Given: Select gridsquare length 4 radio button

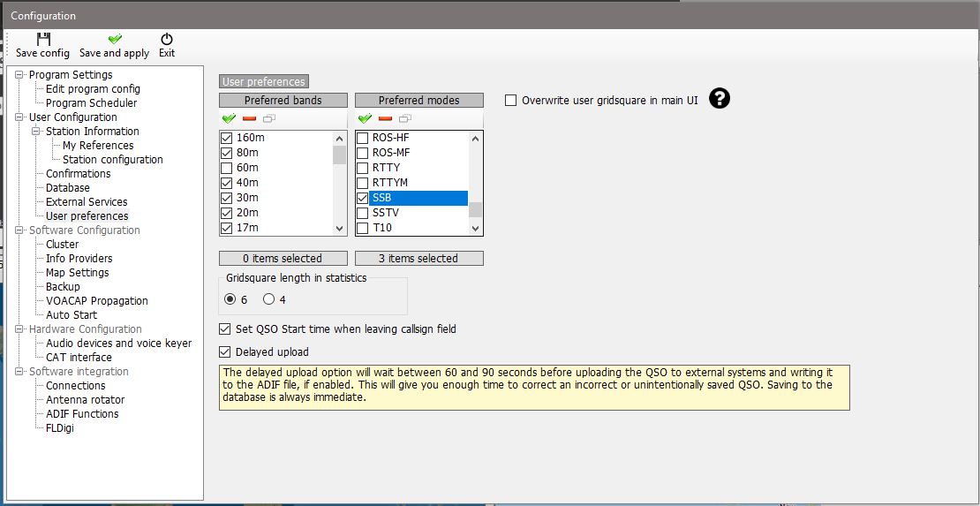Looking at the screenshot, I should point(268,299).
